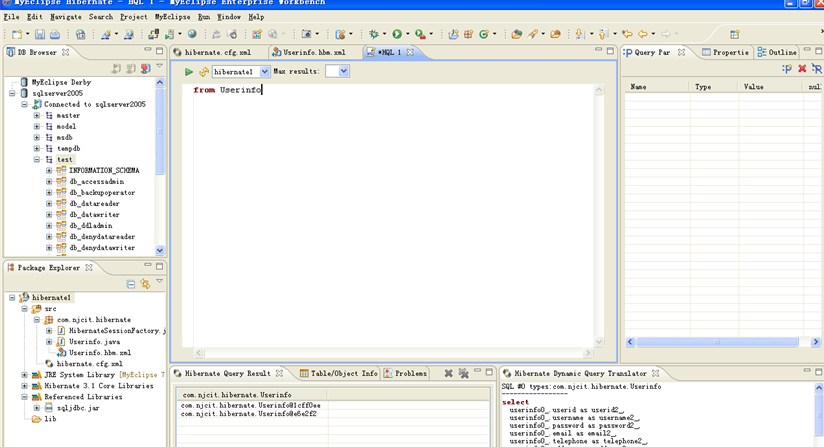Click the Next Annotation toolbar icon
The width and height of the screenshot is (824, 447).
579,34
